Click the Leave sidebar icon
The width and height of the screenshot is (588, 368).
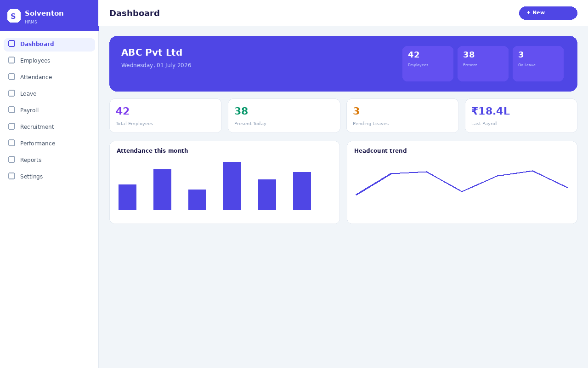[x=12, y=93]
